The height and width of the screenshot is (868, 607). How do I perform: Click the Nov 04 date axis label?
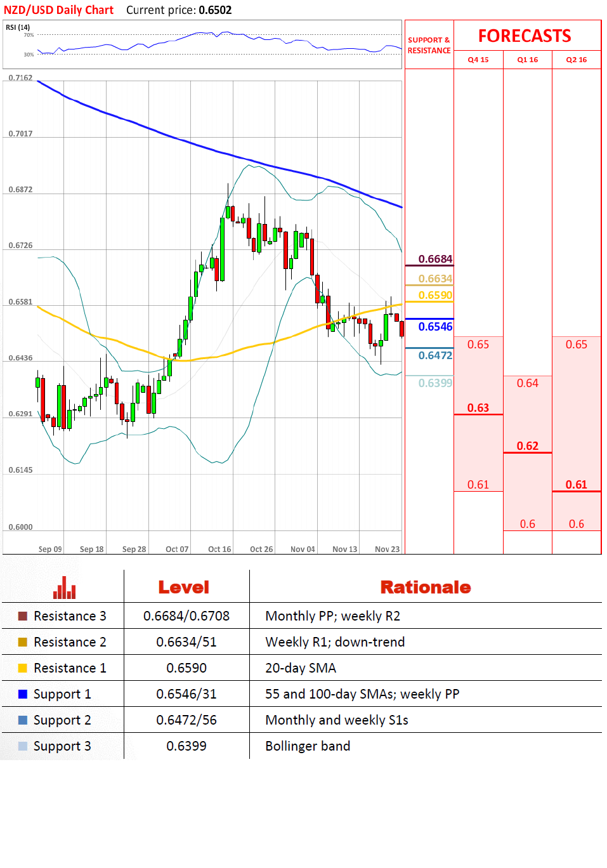[303, 549]
